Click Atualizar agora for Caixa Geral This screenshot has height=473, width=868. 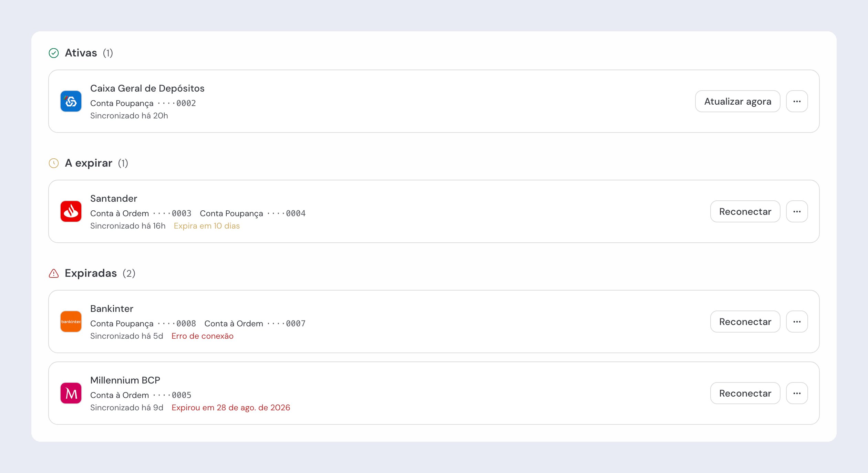point(738,101)
